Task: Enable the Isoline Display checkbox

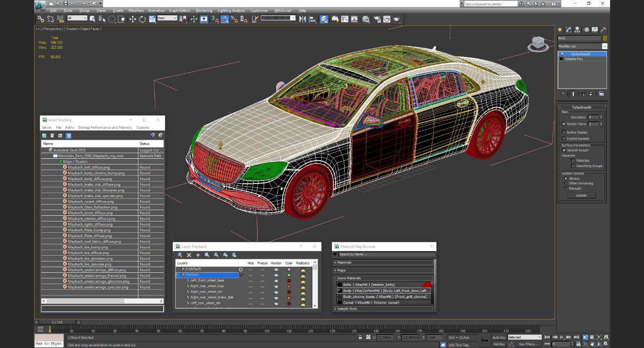Action: (564, 132)
